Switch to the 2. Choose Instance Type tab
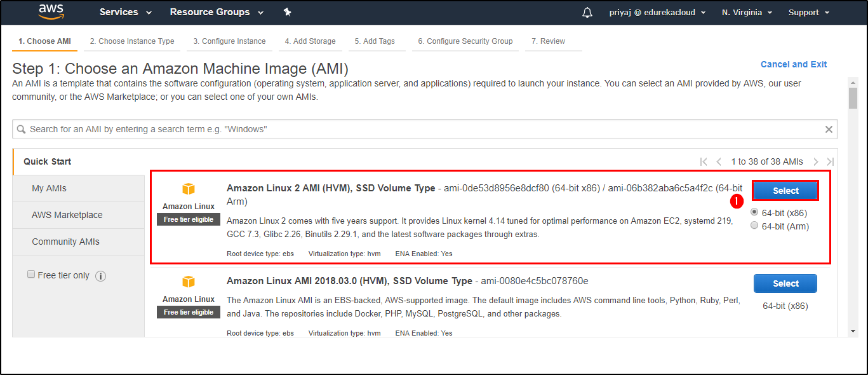This screenshot has width=868, height=375. tap(132, 41)
